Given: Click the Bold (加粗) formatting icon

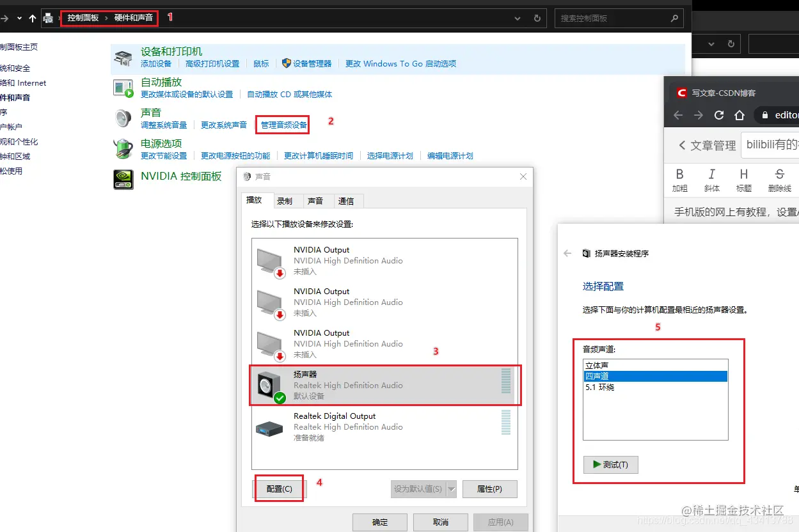Looking at the screenshot, I should [x=679, y=174].
